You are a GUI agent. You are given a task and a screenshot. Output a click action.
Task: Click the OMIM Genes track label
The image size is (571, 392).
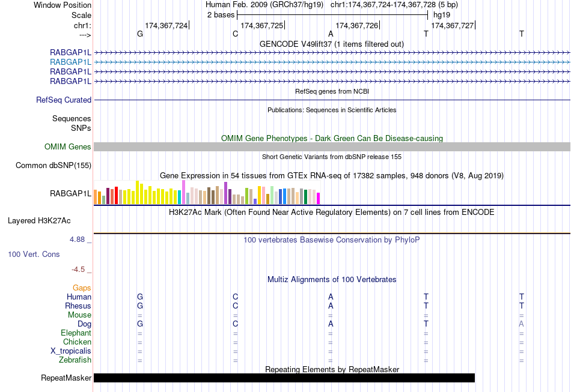click(68, 146)
